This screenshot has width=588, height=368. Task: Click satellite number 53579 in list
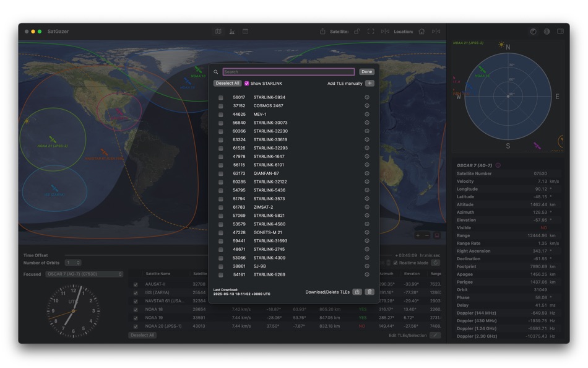tap(239, 224)
